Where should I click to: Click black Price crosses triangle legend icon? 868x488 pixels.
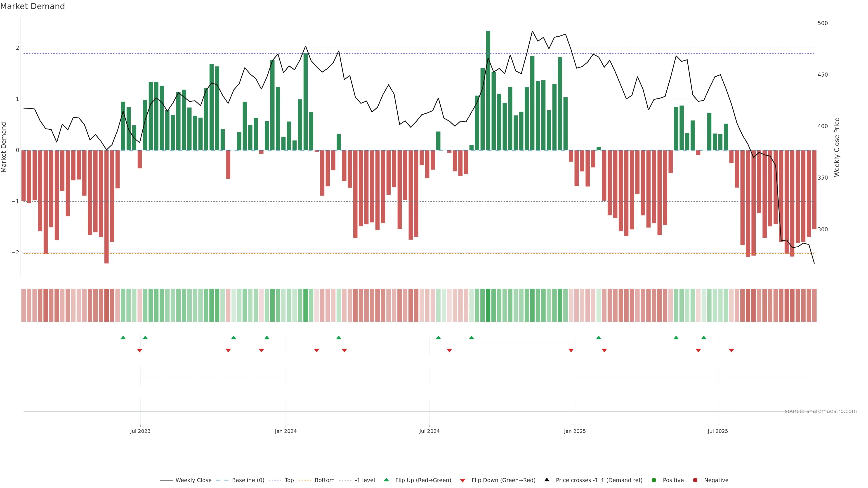[x=547, y=480]
